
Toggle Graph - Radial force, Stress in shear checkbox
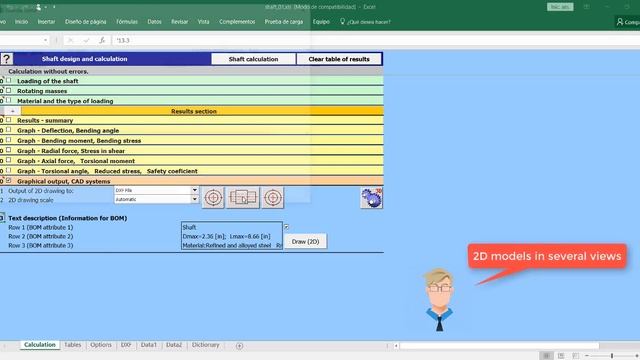tap(9, 150)
